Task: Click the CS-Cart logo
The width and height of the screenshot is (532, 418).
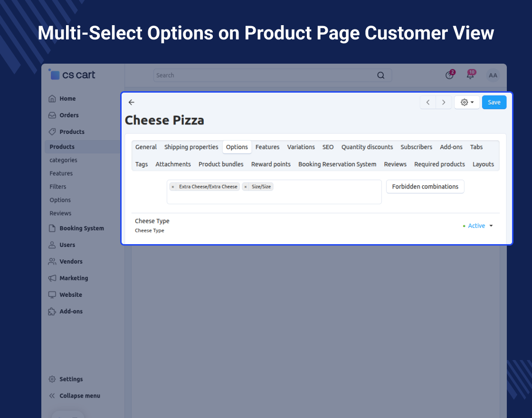Action: pos(72,74)
